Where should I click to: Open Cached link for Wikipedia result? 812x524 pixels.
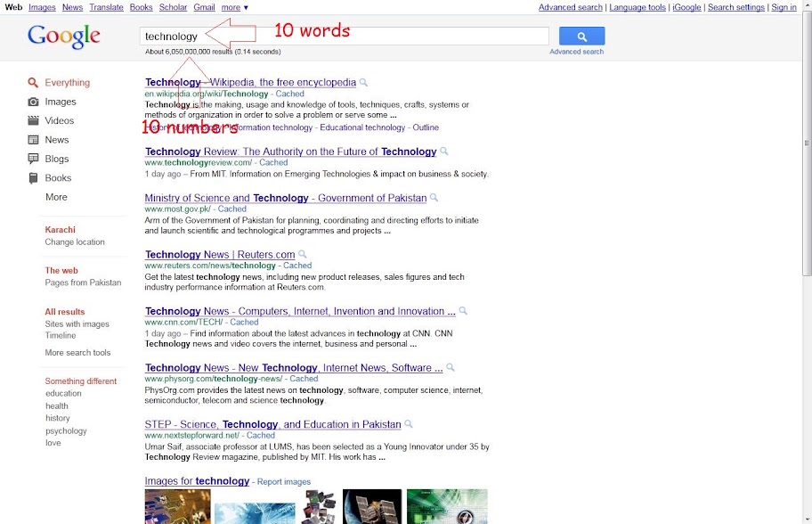click(x=289, y=94)
